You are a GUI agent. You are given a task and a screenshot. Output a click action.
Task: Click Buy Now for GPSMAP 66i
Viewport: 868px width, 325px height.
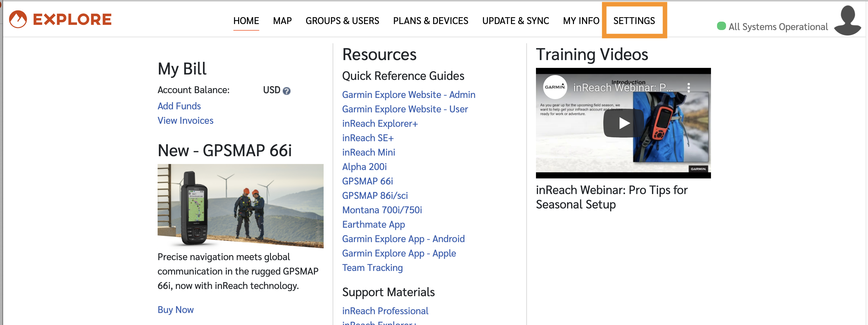pos(176,309)
